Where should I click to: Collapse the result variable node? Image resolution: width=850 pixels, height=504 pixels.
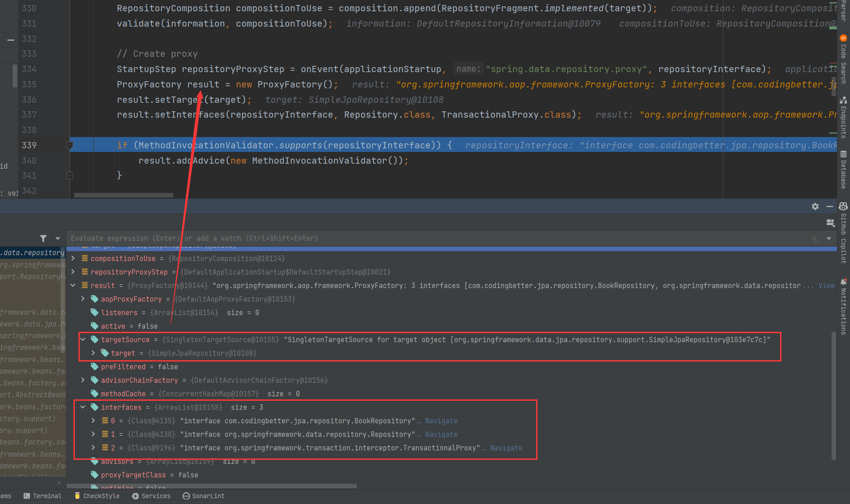pyautogui.click(x=74, y=285)
